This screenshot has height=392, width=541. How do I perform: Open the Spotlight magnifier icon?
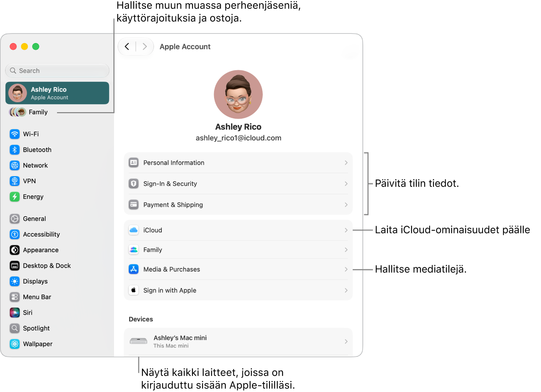(x=15, y=328)
